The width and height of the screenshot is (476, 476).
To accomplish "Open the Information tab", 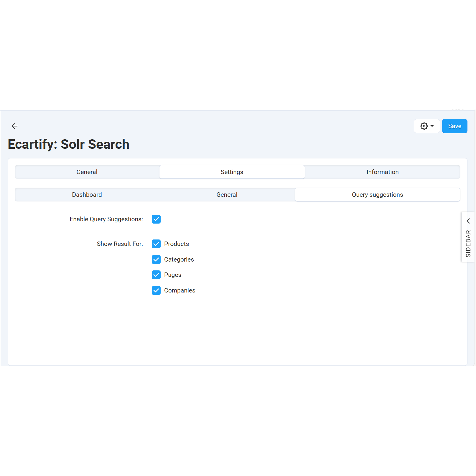I will [x=382, y=172].
